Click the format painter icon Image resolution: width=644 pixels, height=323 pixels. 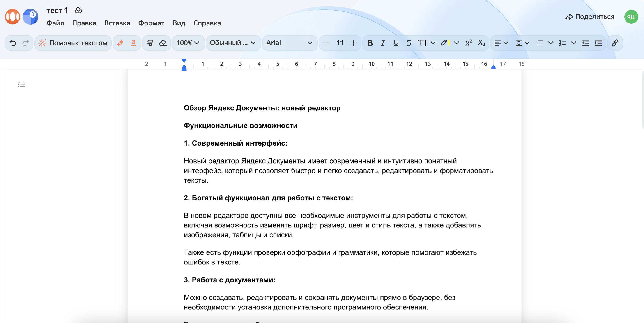[150, 43]
